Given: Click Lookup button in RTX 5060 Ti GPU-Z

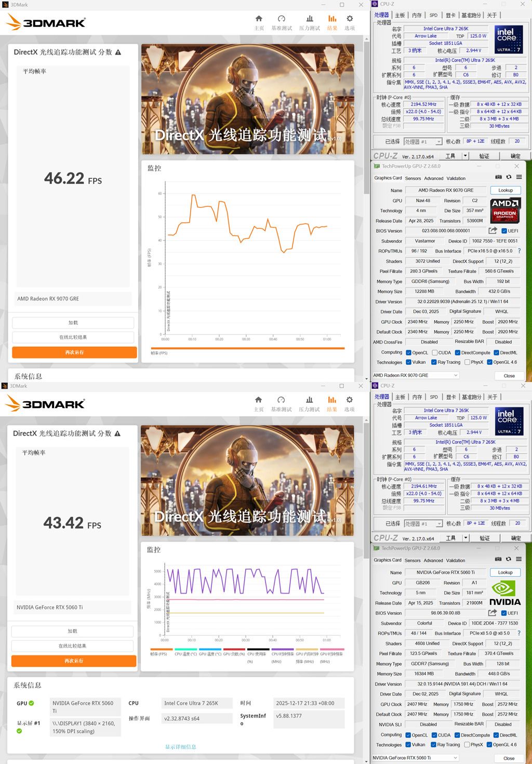Looking at the screenshot, I should 505,572.
